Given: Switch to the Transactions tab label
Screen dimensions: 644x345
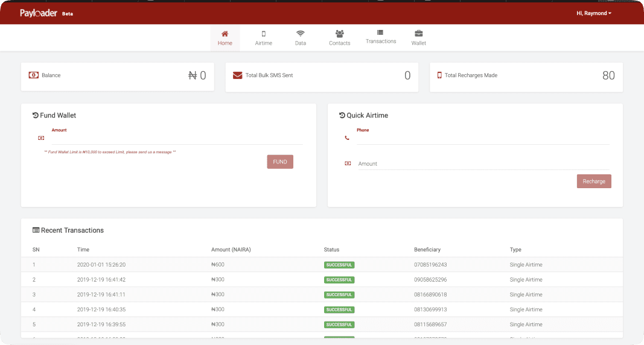Looking at the screenshot, I should click(x=381, y=42).
